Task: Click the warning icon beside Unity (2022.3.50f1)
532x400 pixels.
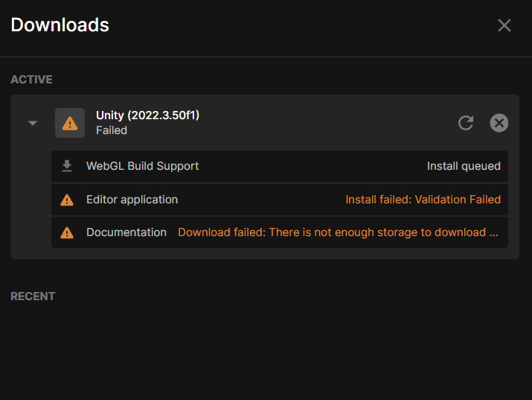Action: click(70, 123)
